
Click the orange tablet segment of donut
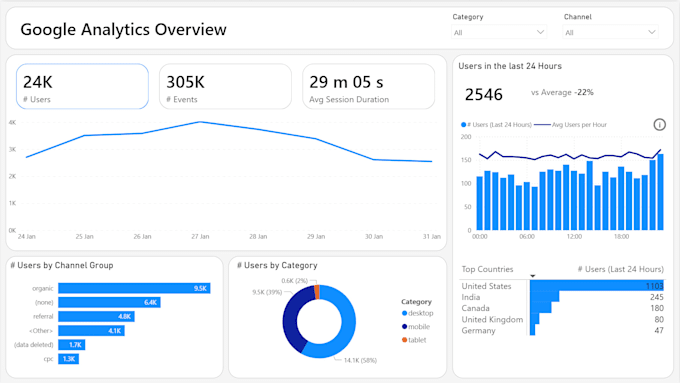point(317,292)
